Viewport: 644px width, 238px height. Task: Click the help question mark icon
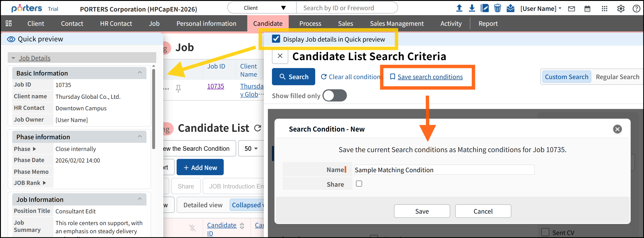point(636,9)
